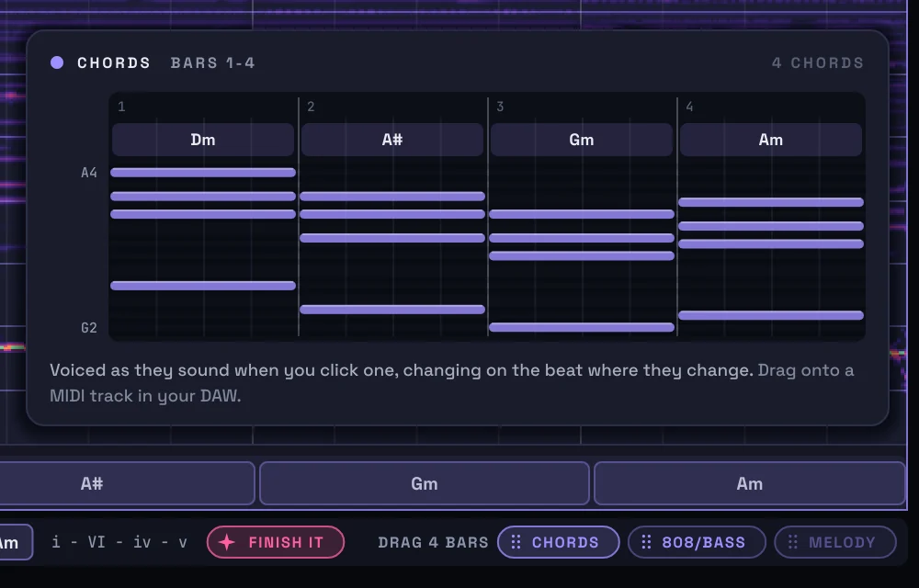Click the grip dots icon on 808/BASS pill
The height and width of the screenshot is (588, 919).
646,542
